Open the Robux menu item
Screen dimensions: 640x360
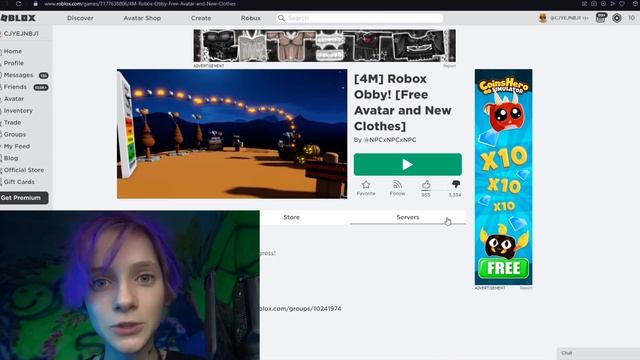[251, 18]
